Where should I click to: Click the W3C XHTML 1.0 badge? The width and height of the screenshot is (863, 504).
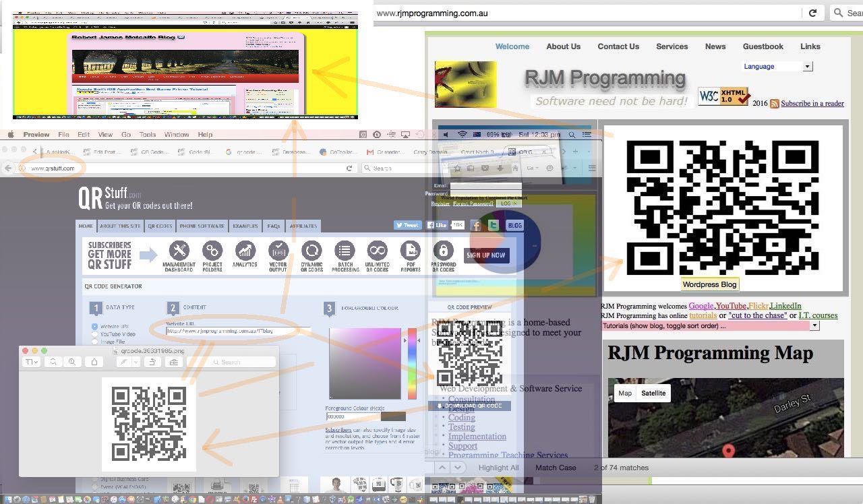[724, 97]
